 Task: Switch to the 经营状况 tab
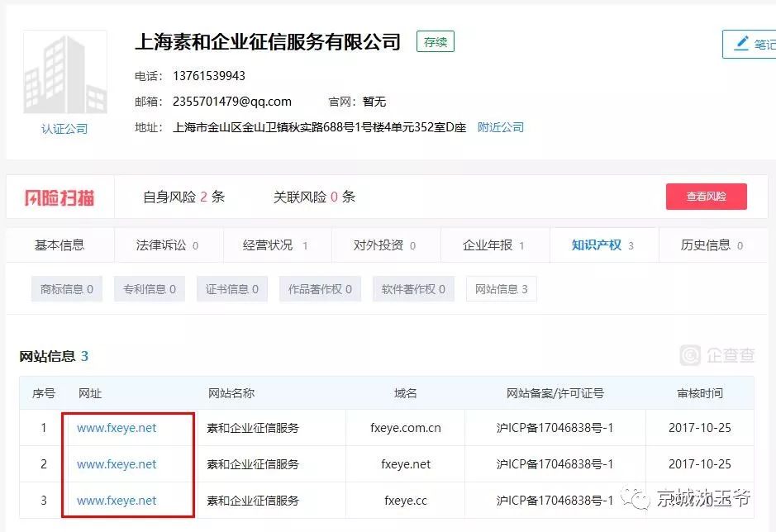pos(278,245)
